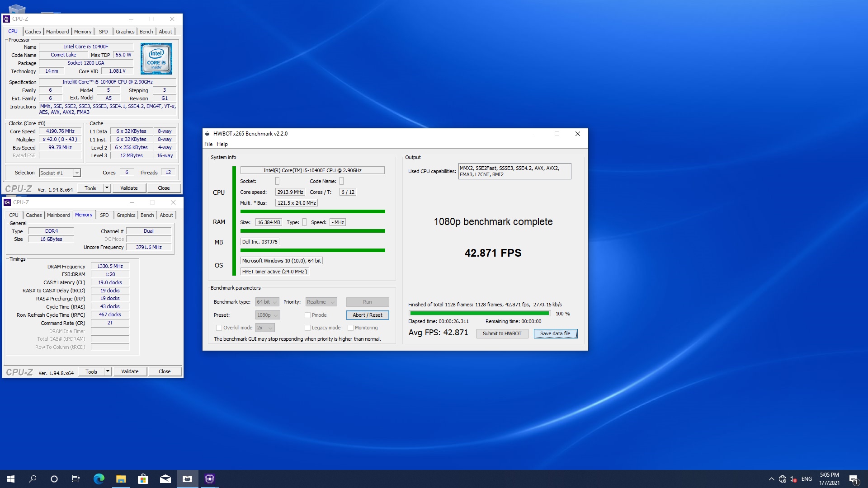Click the Close button in the top CPU-Z window
Viewport: 868px width, 488px height.
(x=164, y=188)
